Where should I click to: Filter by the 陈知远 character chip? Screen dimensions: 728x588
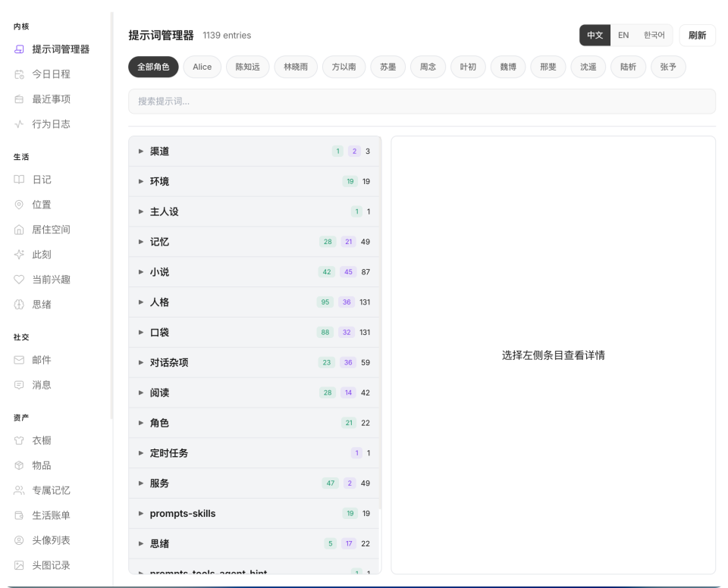tap(247, 67)
